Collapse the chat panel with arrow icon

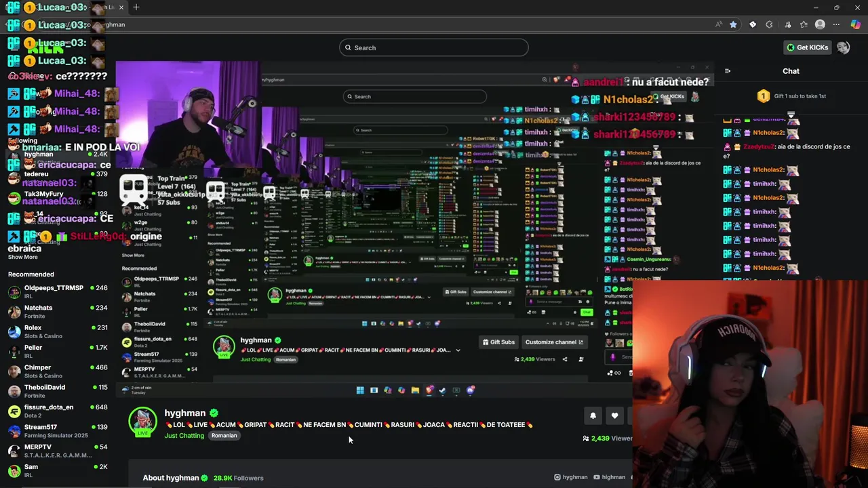[728, 71]
